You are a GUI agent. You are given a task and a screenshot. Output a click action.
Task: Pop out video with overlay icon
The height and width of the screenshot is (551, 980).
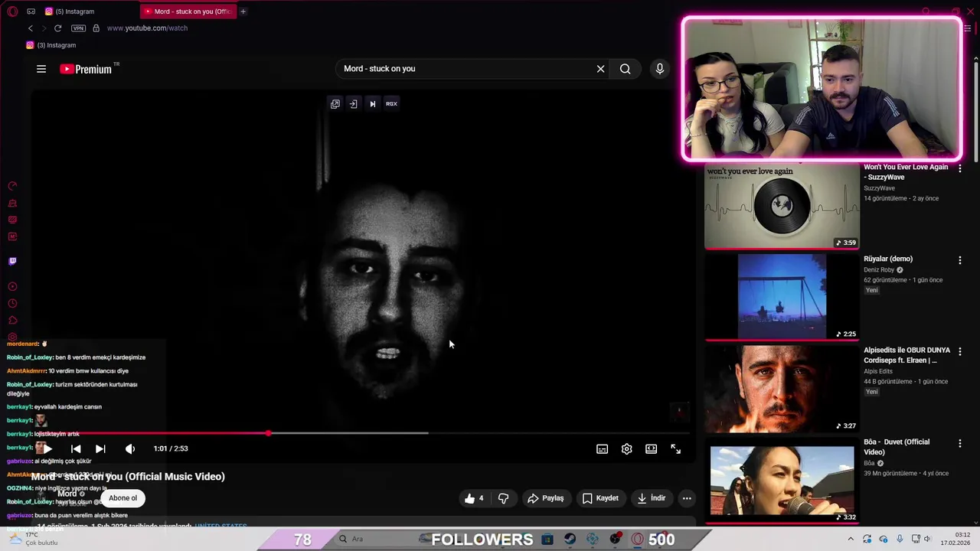tap(335, 104)
